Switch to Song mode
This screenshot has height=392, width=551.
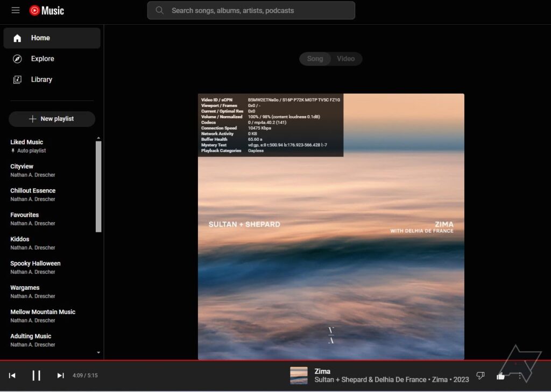pos(315,59)
